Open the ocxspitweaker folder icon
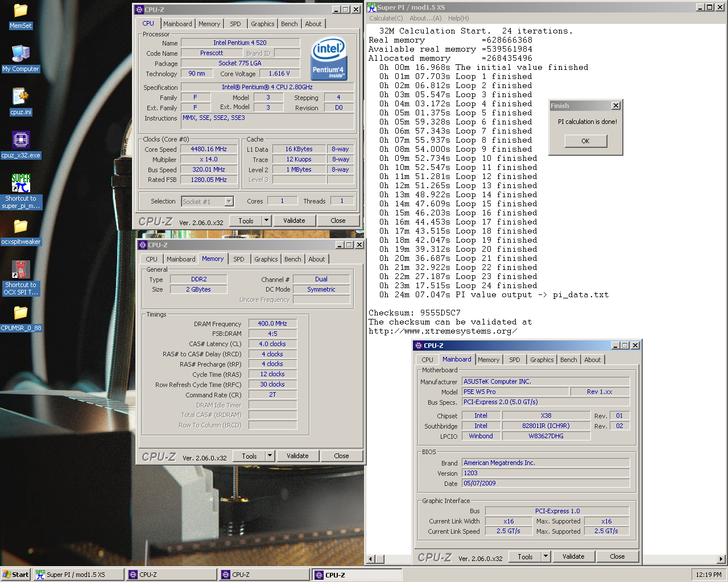 (20, 232)
